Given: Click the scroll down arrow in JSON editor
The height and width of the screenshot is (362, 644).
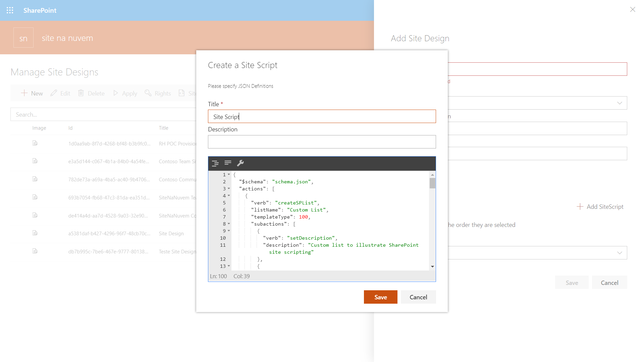Looking at the screenshot, I should [x=432, y=266].
